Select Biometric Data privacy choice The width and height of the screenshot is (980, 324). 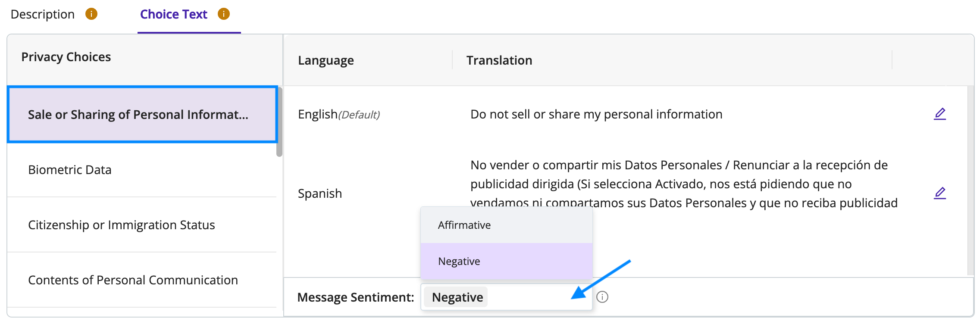142,170
